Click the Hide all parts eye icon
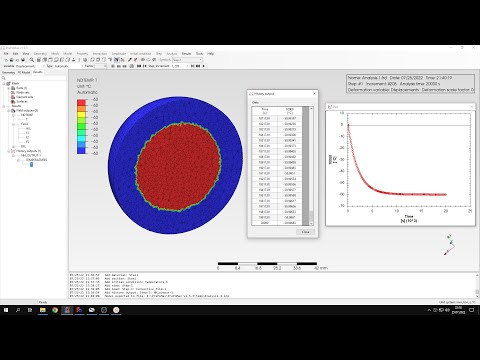This screenshot has width=480, height=360. coord(148,60)
